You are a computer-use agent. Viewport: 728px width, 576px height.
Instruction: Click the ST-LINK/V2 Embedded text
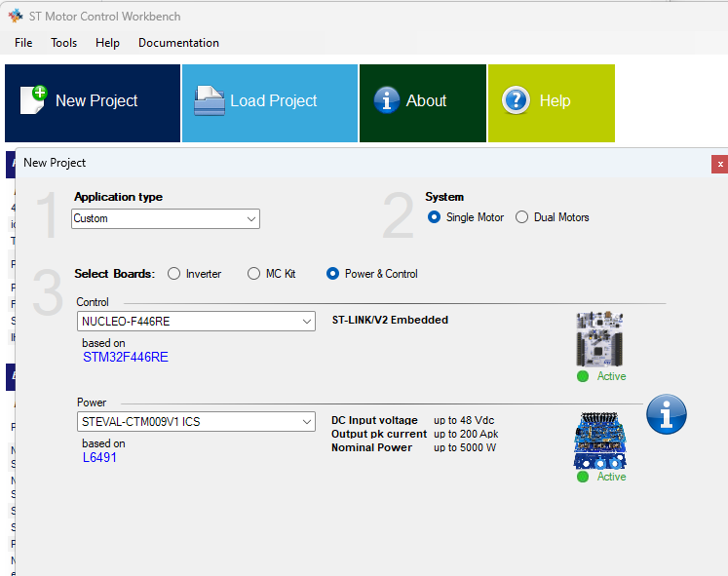click(390, 320)
